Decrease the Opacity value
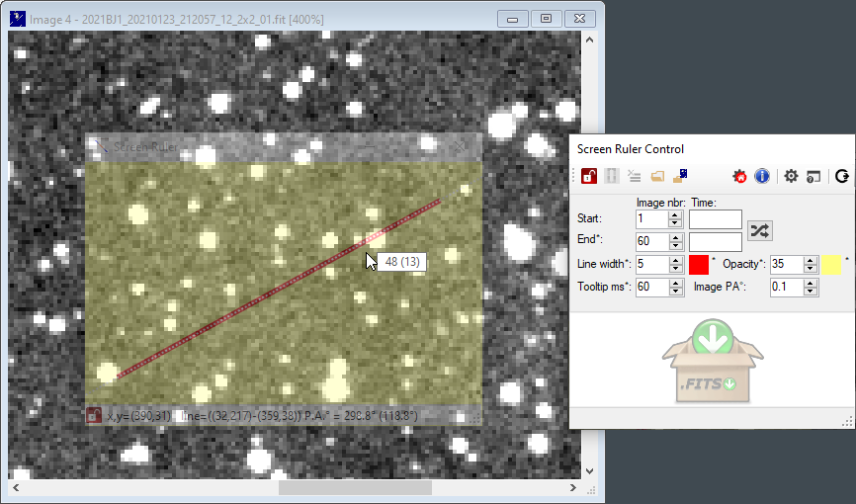856x504 pixels. pos(811,269)
